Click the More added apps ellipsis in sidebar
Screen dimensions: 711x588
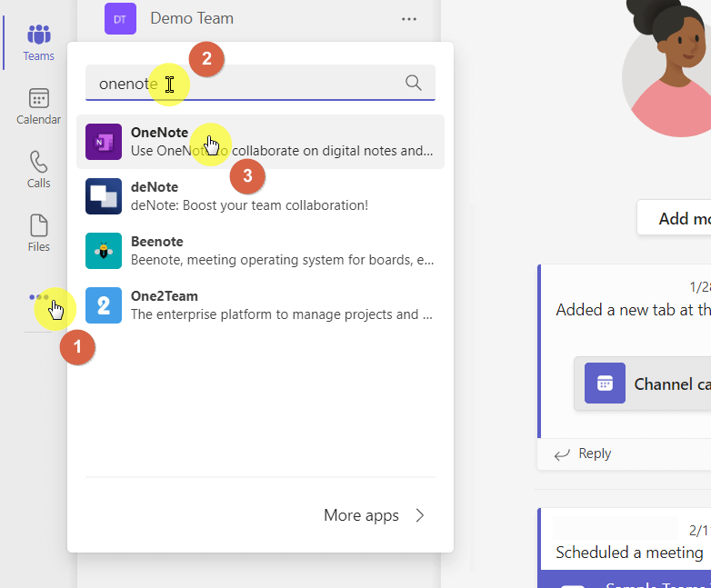point(39,297)
